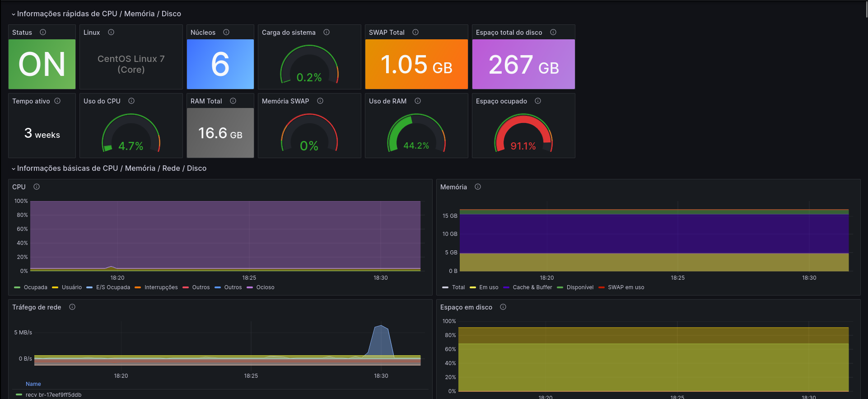868x399 pixels.
Task: Click info icon on Tráfego de rede panel
Action: pyautogui.click(x=72, y=307)
